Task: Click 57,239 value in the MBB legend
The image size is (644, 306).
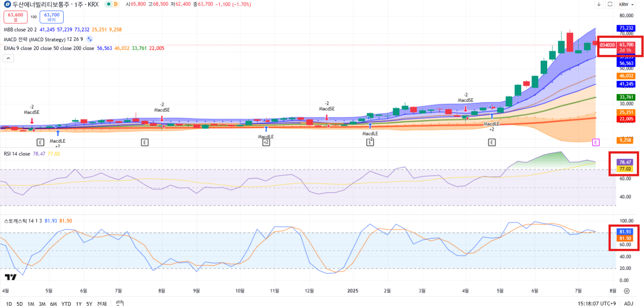Action: (65, 30)
